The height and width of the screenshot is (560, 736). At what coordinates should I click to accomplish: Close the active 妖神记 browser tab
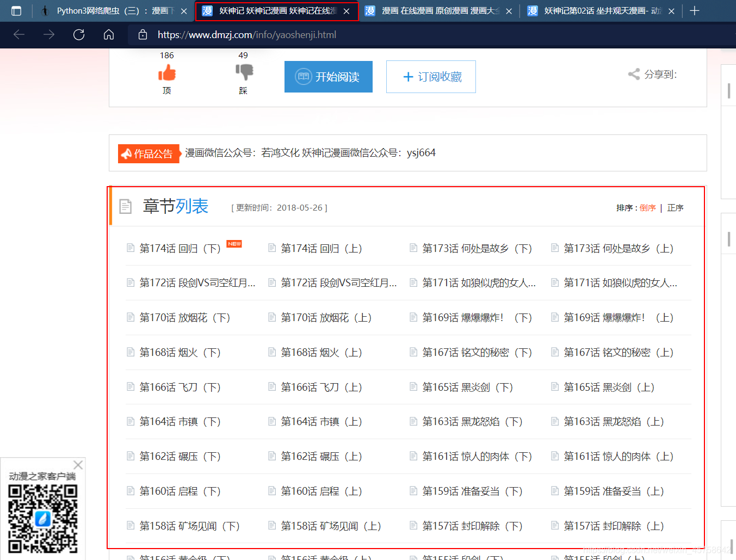347,11
